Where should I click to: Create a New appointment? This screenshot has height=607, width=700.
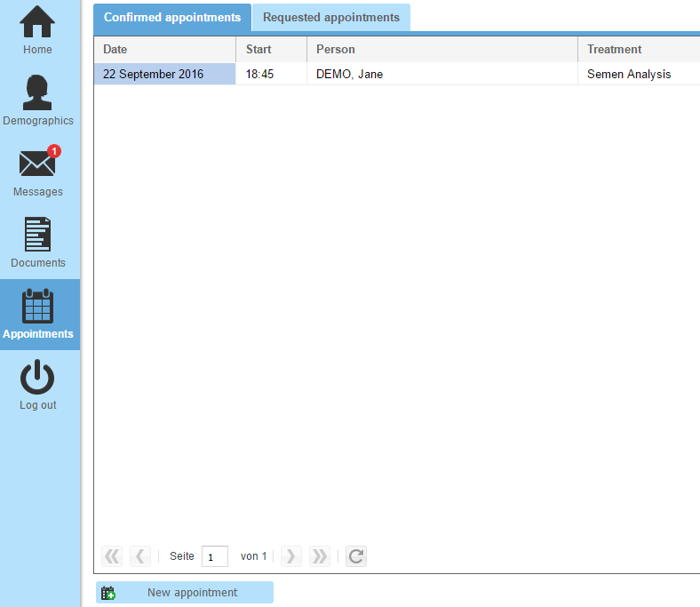pos(185,593)
